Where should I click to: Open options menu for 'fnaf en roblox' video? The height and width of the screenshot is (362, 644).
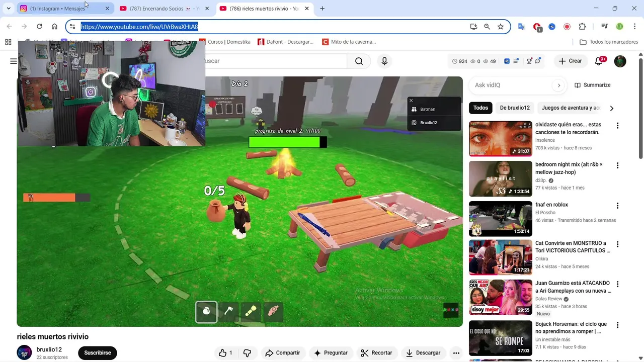coord(617,206)
